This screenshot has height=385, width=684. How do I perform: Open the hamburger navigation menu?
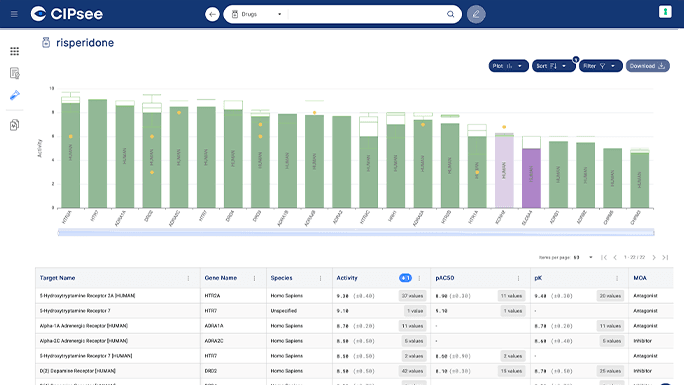14,14
